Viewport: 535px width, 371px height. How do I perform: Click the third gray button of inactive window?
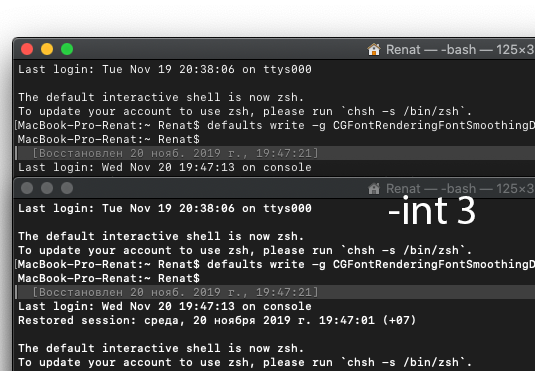click(x=67, y=188)
